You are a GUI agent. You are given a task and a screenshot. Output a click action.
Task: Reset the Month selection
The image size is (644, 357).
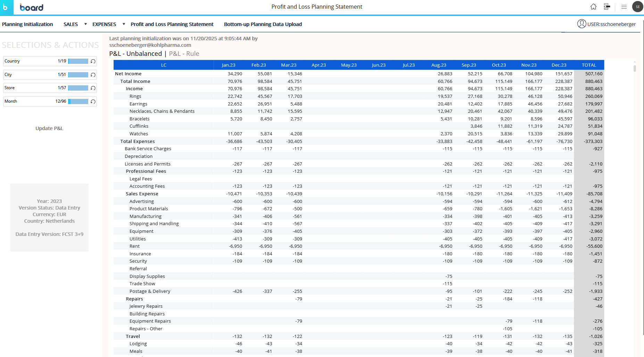click(x=93, y=102)
